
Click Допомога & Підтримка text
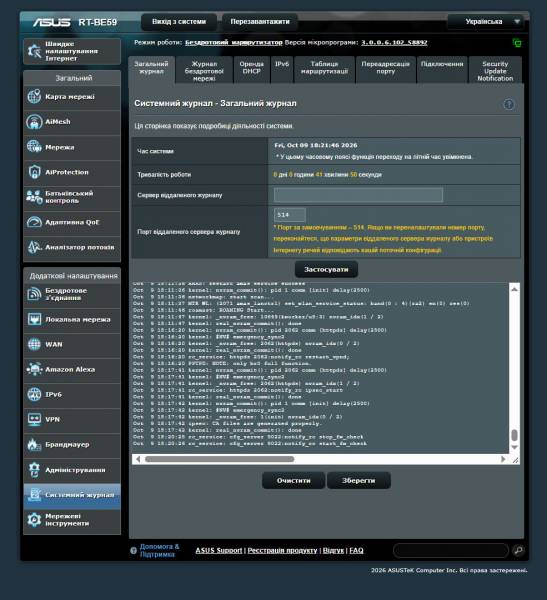click(159, 550)
